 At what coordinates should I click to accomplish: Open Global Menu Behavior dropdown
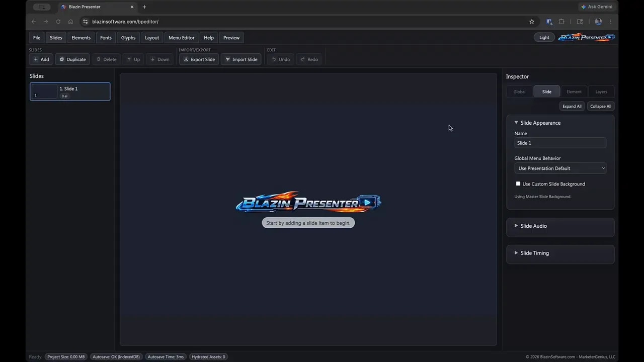coord(560,168)
